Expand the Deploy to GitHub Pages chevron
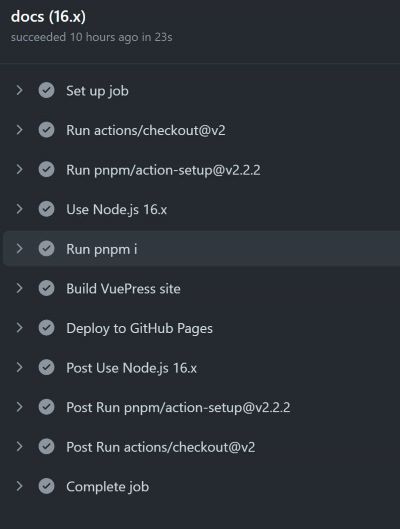 [x=20, y=328]
